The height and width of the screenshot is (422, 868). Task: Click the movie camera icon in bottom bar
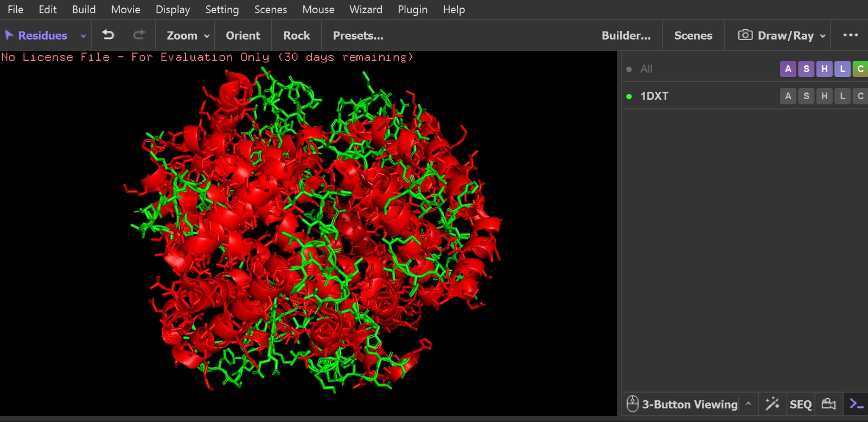pos(828,404)
